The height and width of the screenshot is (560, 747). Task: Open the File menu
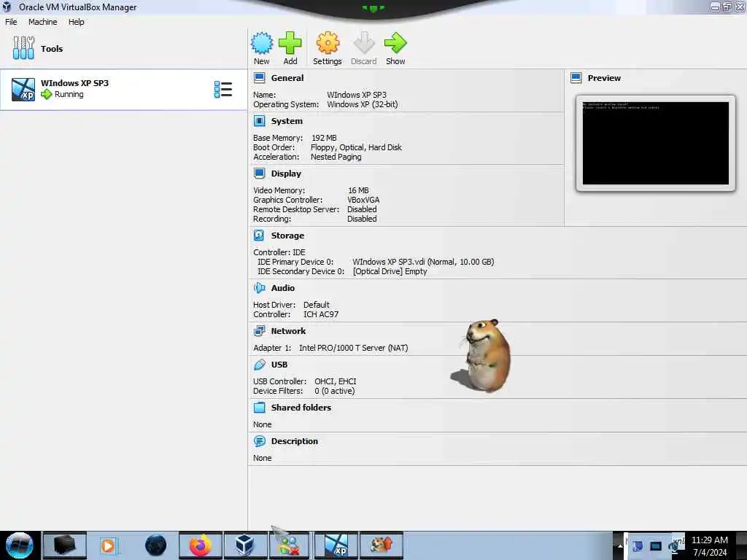[x=11, y=22]
